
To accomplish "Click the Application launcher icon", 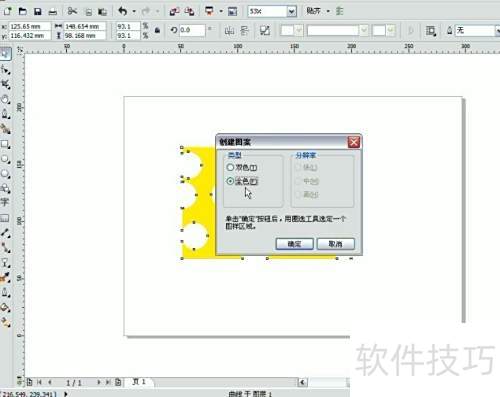I will point(210,11).
